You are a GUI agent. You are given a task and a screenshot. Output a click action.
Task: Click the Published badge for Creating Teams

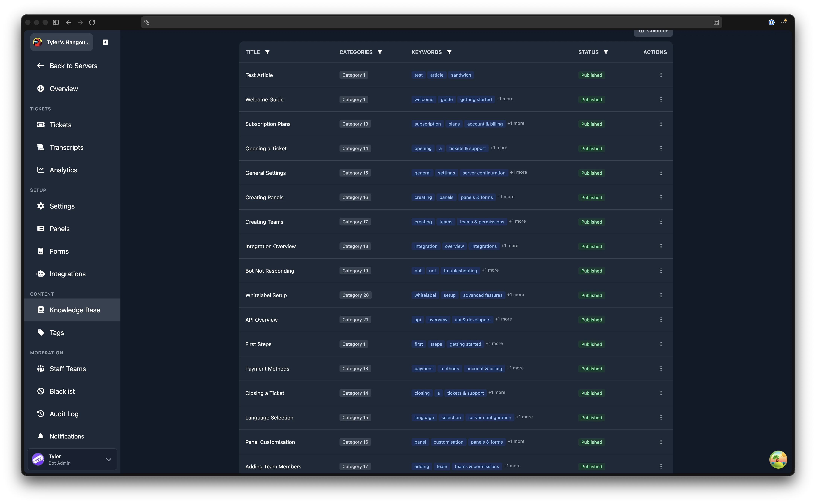click(592, 222)
